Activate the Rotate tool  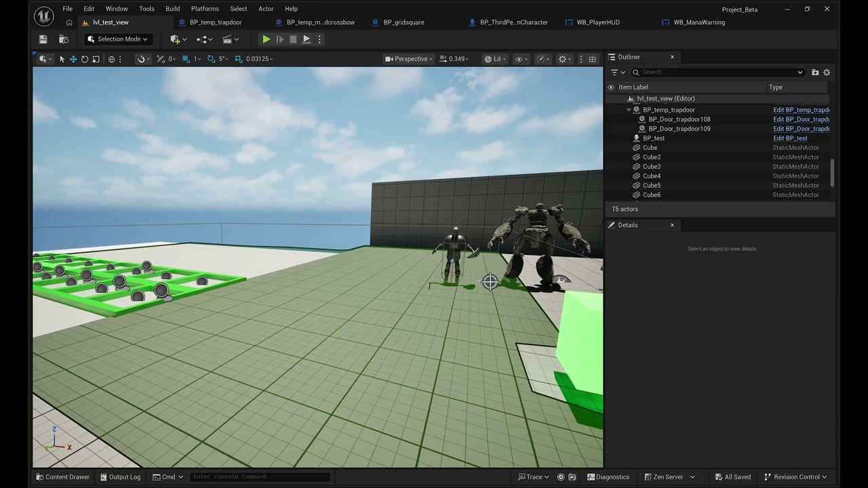pos(85,59)
